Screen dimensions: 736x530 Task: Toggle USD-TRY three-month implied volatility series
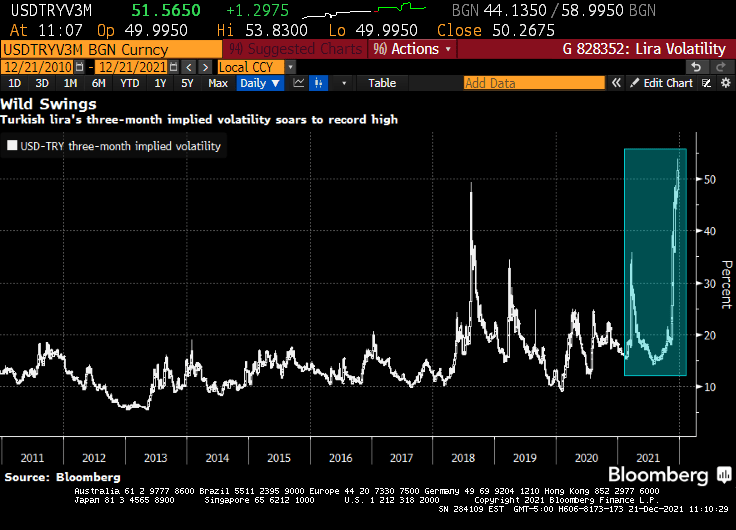point(12,146)
